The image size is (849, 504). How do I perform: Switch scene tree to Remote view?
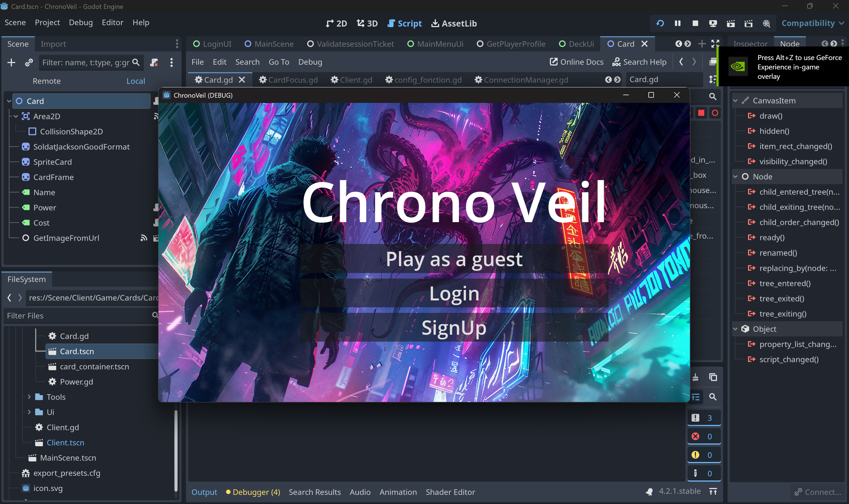click(x=46, y=81)
